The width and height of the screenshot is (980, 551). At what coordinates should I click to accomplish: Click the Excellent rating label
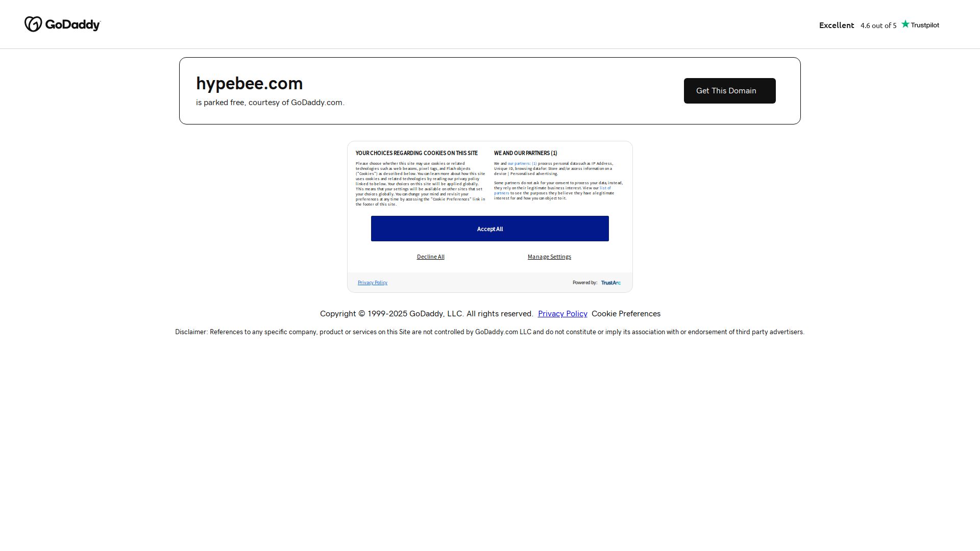click(x=836, y=25)
